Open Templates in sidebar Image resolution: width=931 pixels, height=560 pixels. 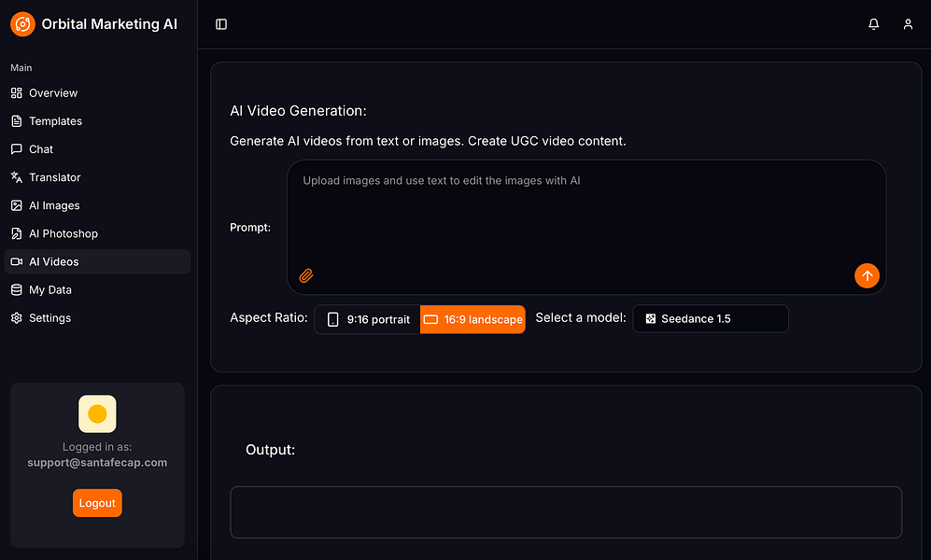[x=97, y=121]
